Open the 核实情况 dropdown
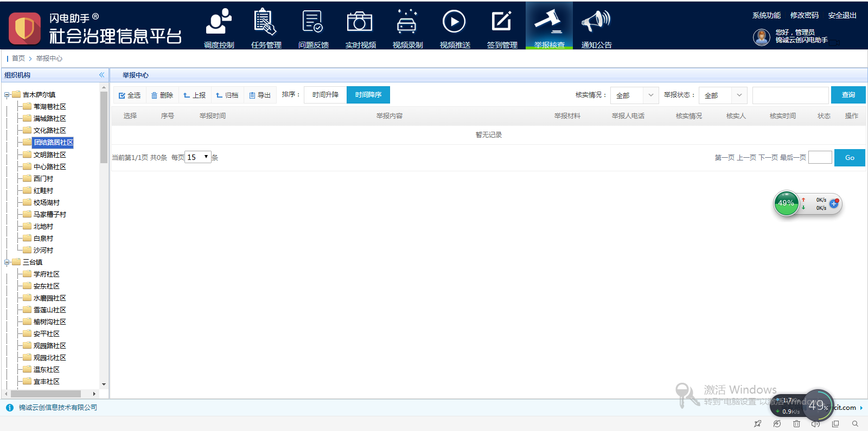This screenshot has height=431, width=868. tap(634, 95)
